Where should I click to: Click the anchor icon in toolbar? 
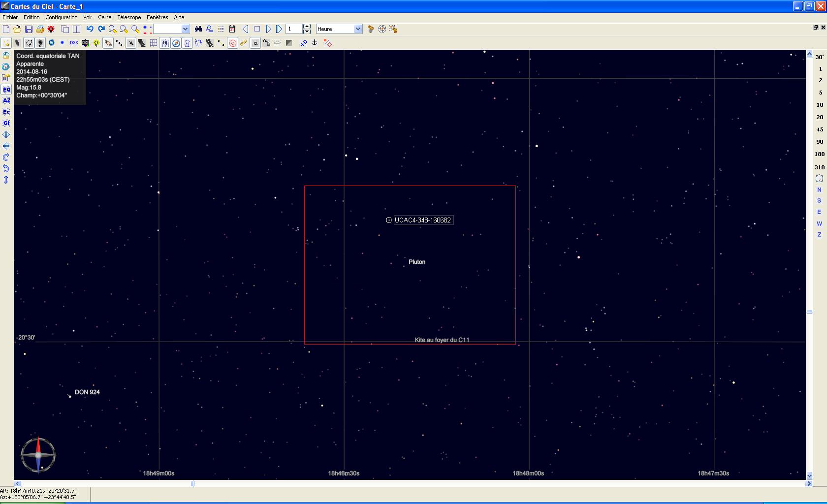coord(315,43)
